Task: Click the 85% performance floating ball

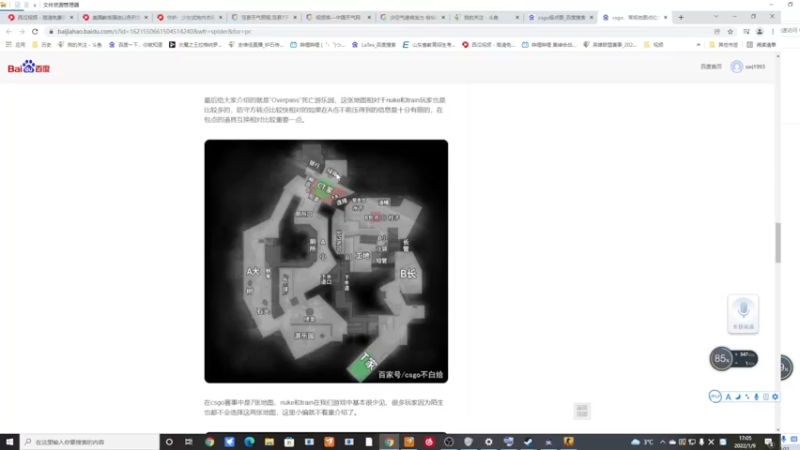Action: [721, 359]
